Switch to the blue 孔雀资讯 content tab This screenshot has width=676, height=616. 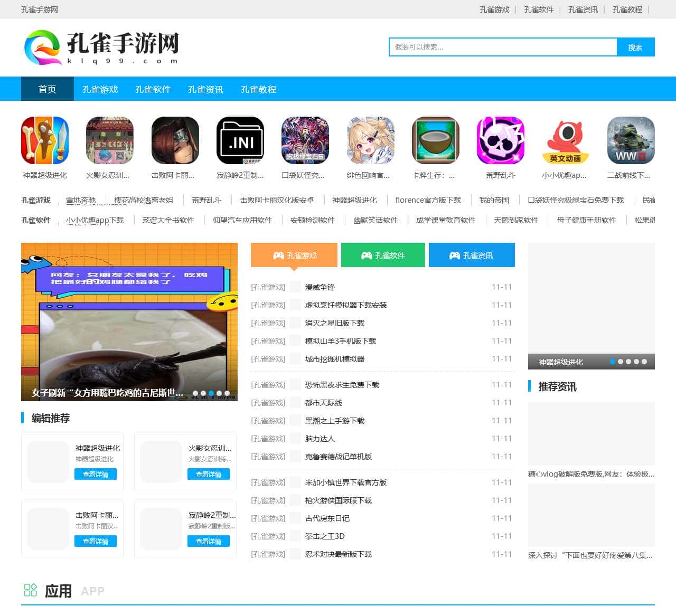pos(472,255)
